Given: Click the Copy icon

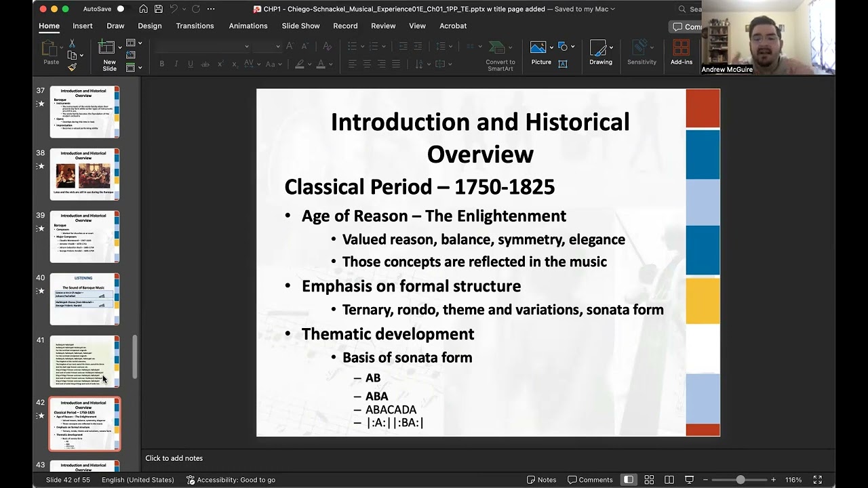Looking at the screenshot, I should click(72, 56).
